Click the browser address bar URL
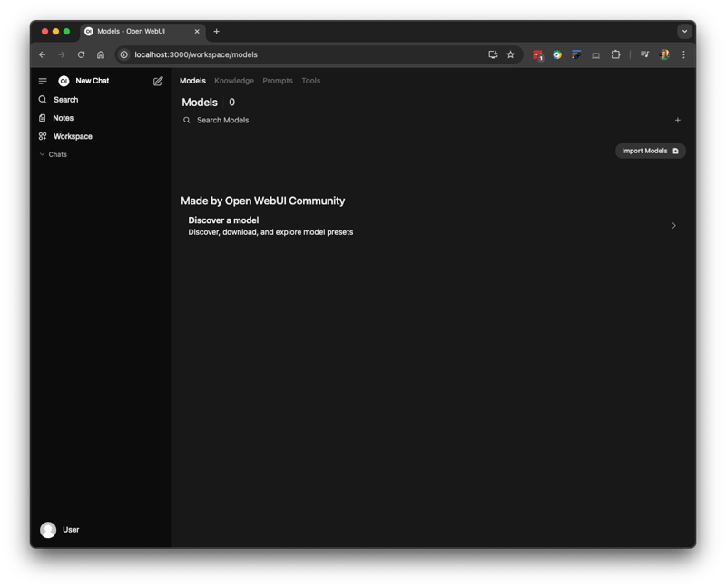This screenshot has width=726, height=588. 196,54
